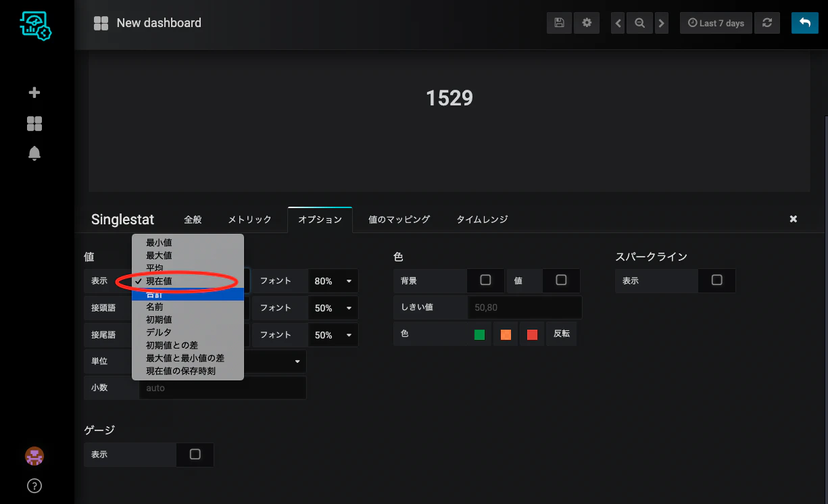Switch to 値のマッピング tab
The image size is (828, 504).
point(399,220)
